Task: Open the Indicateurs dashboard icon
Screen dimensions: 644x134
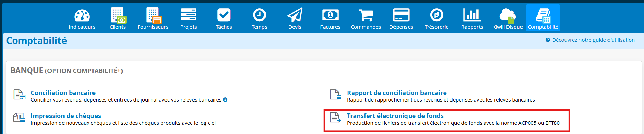Action: [x=82, y=15]
